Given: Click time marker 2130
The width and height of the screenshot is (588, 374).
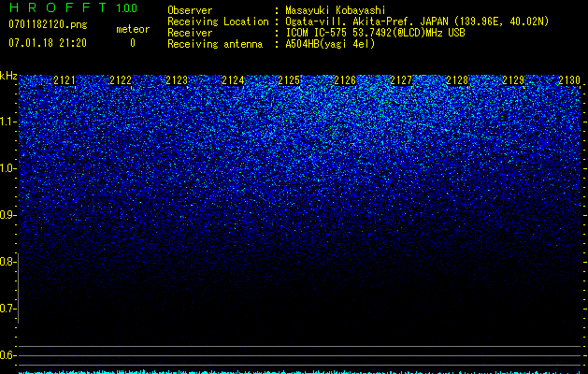Looking at the screenshot, I should pyautogui.click(x=569, y=80).
